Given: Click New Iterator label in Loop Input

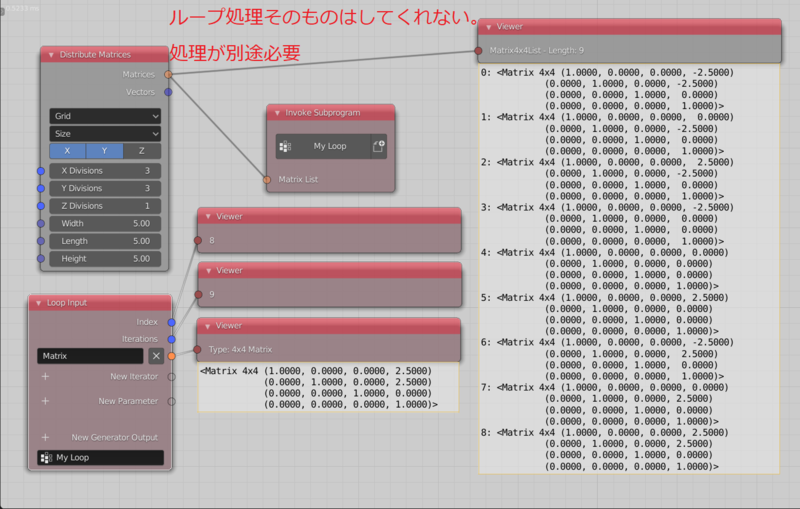Looking at the screenshot, I should tap(134, 376).
